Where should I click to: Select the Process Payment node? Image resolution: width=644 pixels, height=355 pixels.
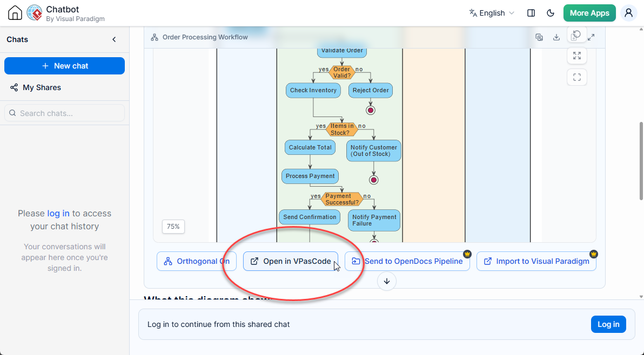[x=310, y=176]
